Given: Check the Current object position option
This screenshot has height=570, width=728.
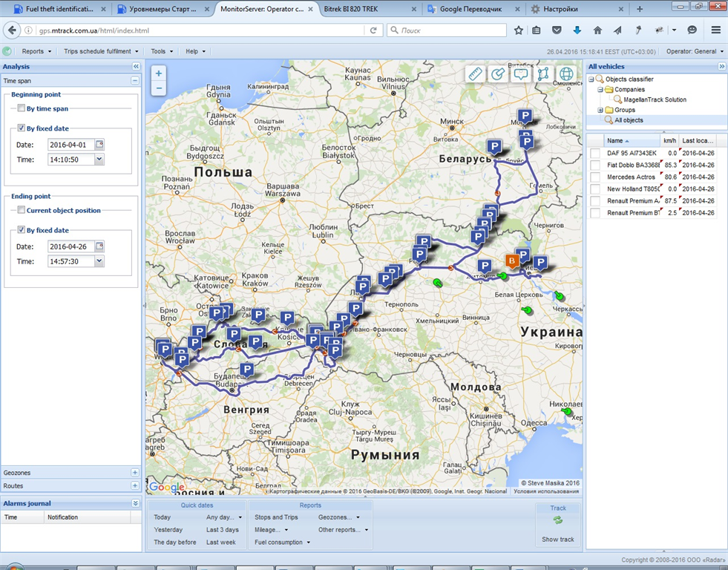Looking at the screenshot, I should [x=22, y=210].
